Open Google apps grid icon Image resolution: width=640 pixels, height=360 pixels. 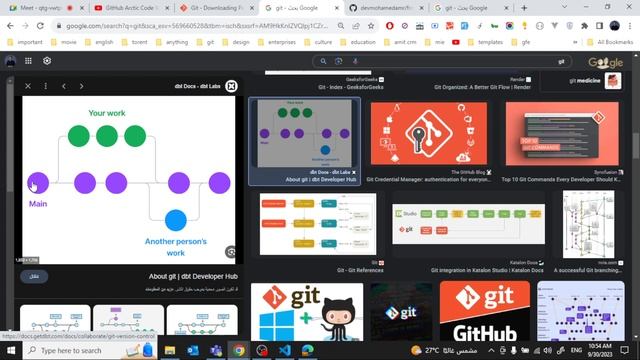pyautogui.click(x=28, y=61)
